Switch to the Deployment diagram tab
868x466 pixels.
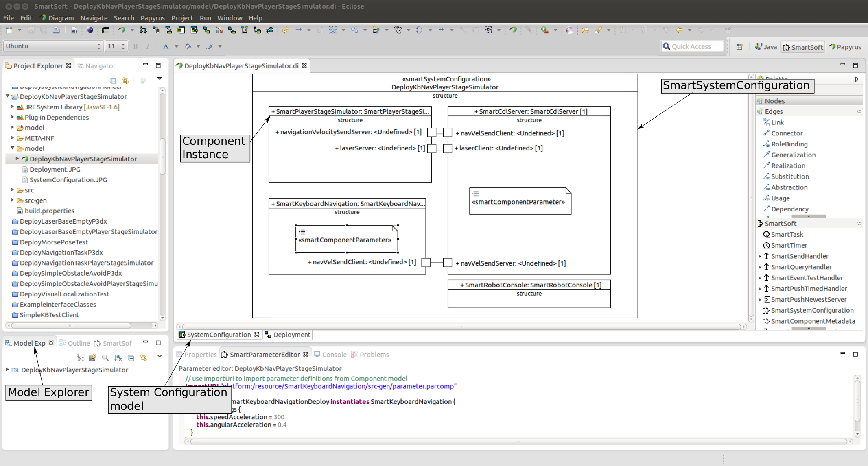pos(287,335)
